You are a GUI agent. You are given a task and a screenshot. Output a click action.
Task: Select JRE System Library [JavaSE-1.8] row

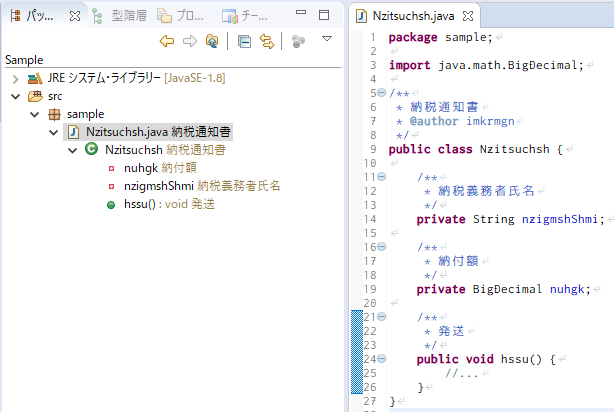136,78
